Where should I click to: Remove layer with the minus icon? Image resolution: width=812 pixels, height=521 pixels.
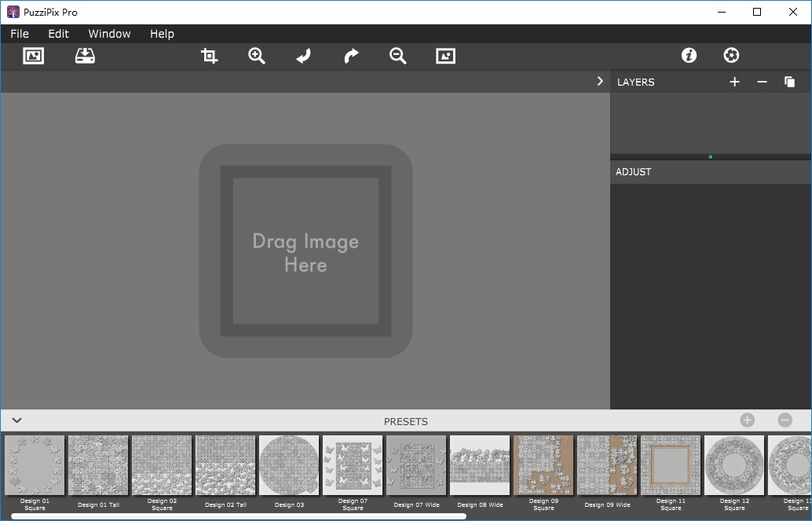[x=762, y=82]
